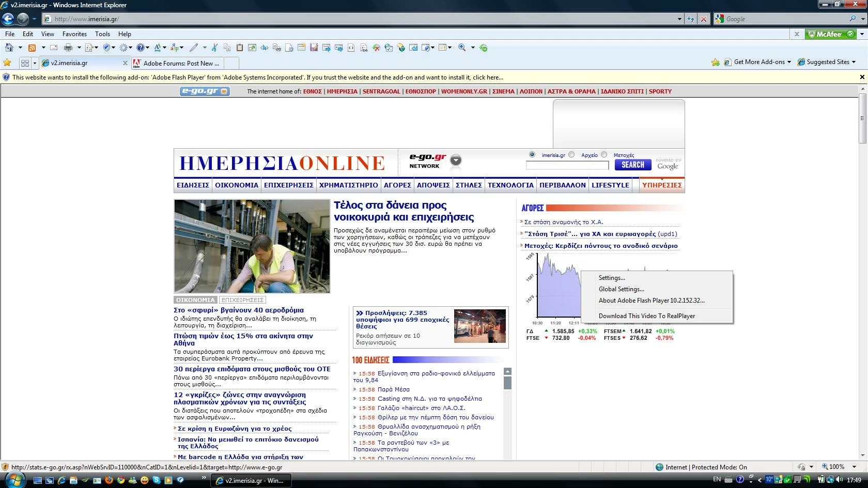Open the ΤΕΧΝΟΛΟΓΙΑ navigation link
The width and height of the screenshot is (868, 488).
(510, 185)
